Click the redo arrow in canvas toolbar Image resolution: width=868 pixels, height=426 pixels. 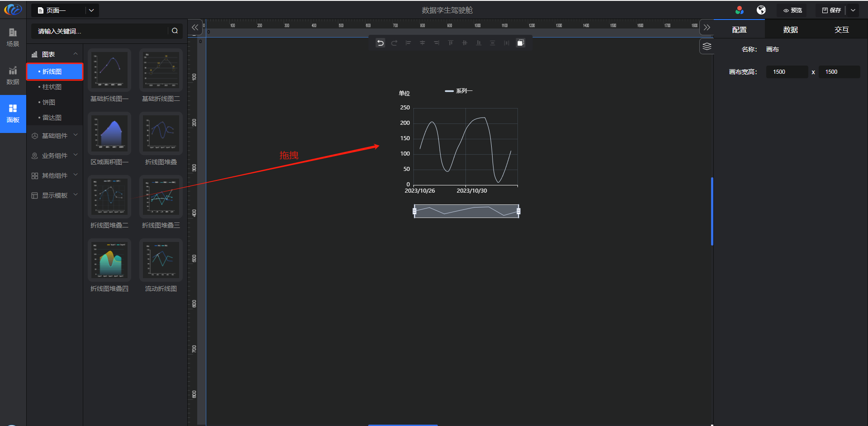[x=394, y=43]
